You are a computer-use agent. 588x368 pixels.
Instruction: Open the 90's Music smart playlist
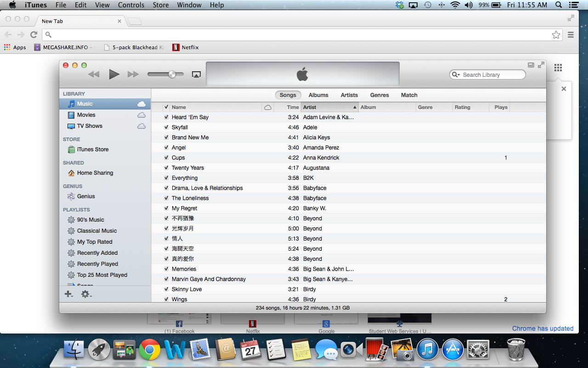pyautogui.click(x=105, y=220)
